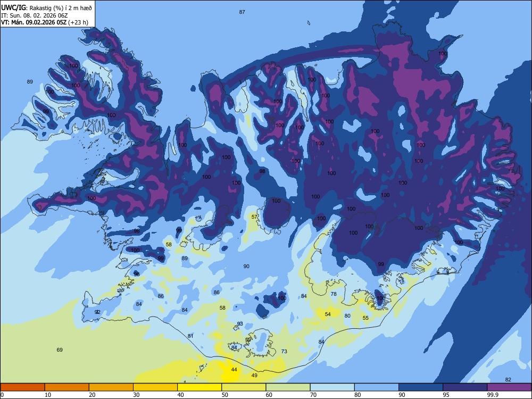The height and width of the screenshot is (399, 532).
Task: Pick the light orange 20–30 legend swatch
Action: [x=111, y=387]
